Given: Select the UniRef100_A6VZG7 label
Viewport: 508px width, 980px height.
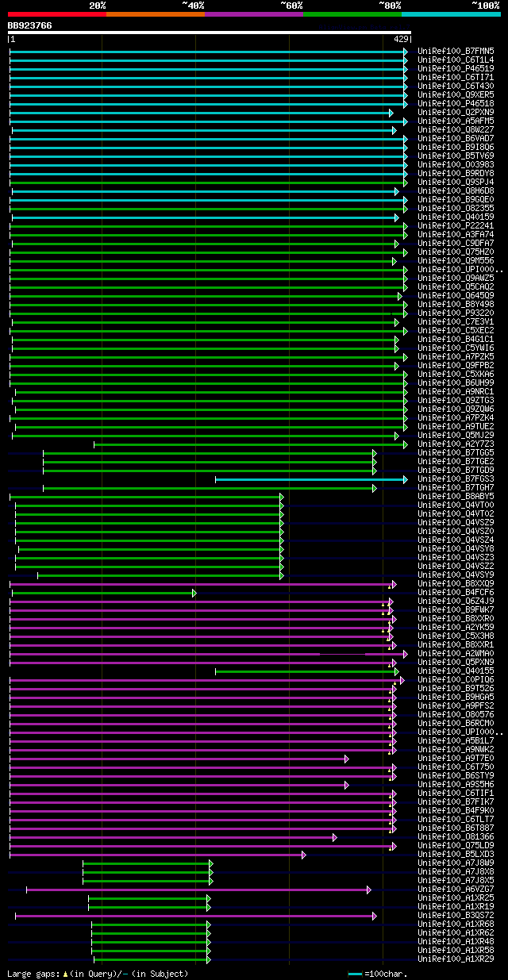Looking at the screenshot, I should pyautogui.click(x=456, y=889).
